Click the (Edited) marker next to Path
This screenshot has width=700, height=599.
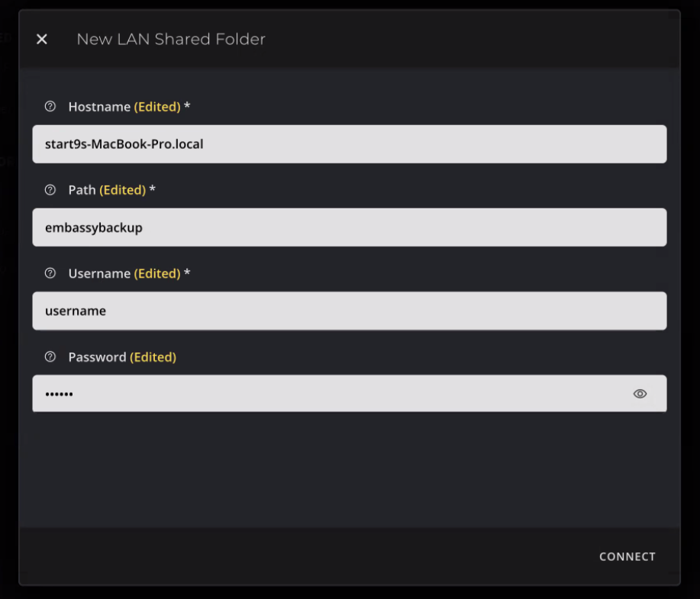pyautogui.click(x=122, y=190)
